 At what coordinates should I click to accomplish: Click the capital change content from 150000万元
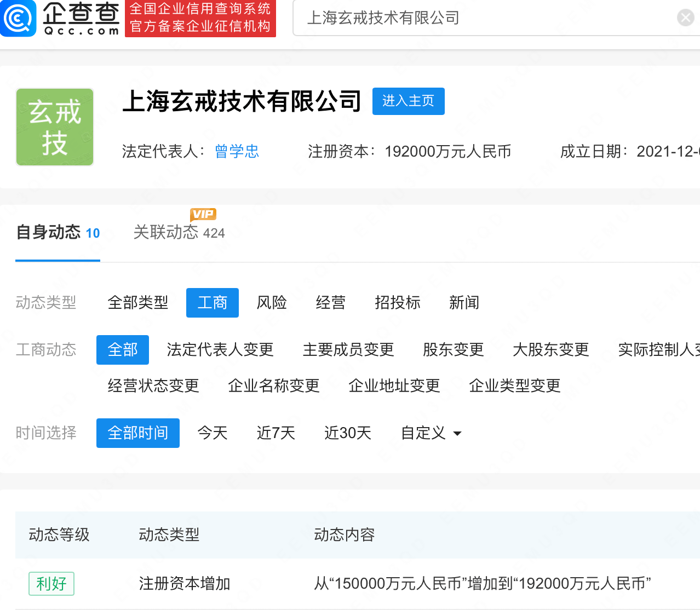click(x=483, y=584)
